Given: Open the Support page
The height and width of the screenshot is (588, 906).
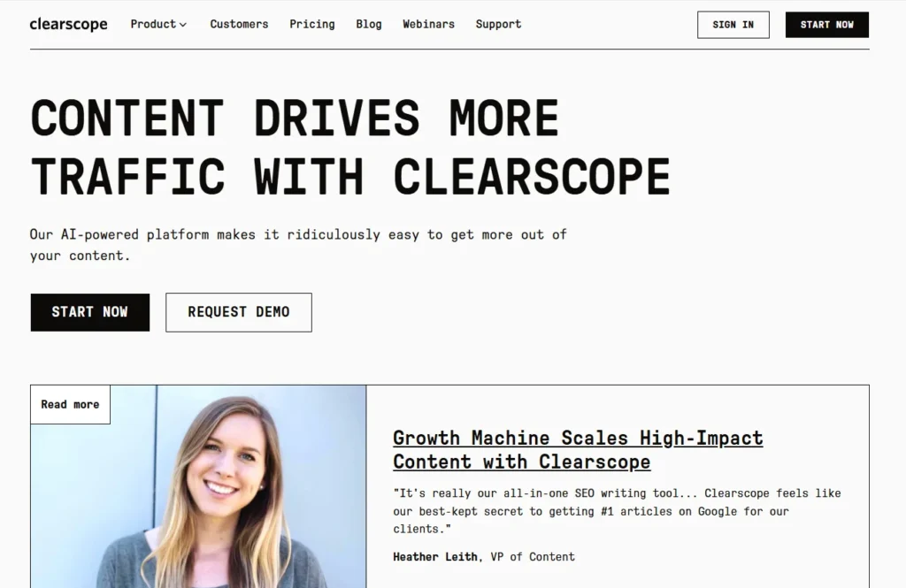Looking at the screenshot, I should 498,24.
